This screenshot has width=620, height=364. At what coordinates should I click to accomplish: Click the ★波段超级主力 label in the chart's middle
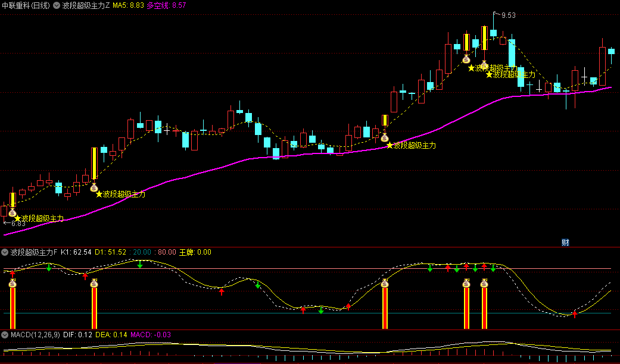tap(411, 145)
